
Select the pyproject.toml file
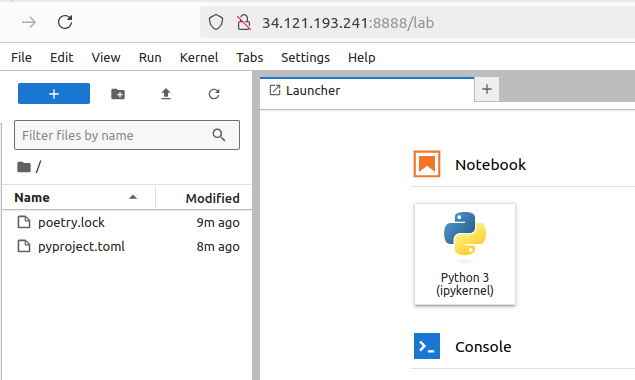pyautogui.click(x=127, y=246)
